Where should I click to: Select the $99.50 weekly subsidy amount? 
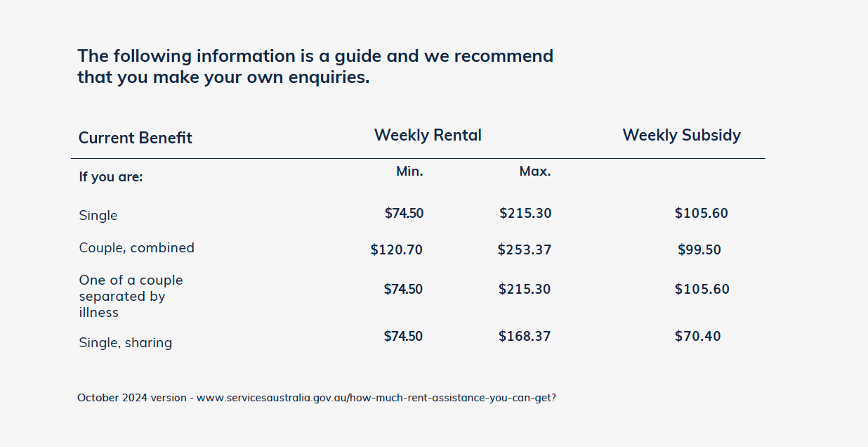699,250
